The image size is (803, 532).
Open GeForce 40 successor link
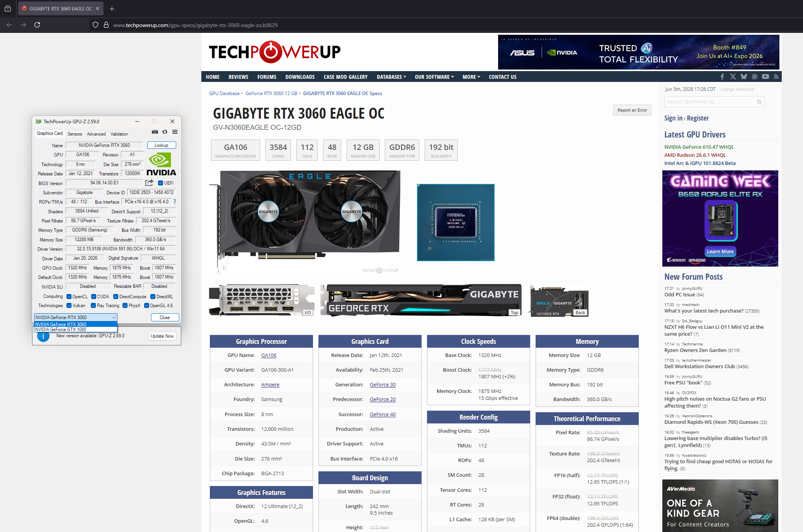[x=383, y=415]
